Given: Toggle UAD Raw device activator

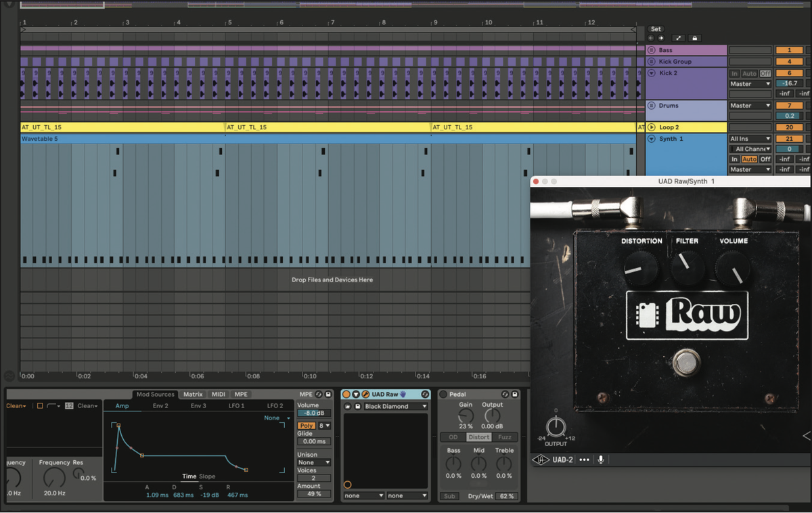Looking at the screenshot, I should (x=346, y=394).
